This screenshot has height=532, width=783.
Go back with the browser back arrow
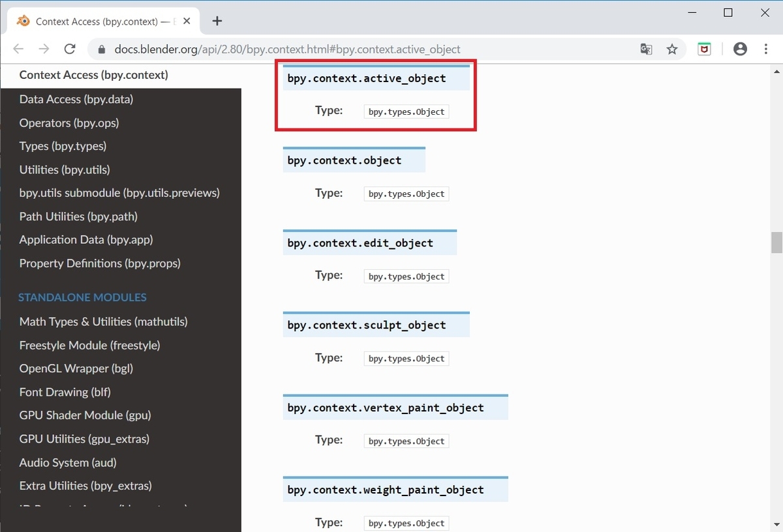[18, 49]
